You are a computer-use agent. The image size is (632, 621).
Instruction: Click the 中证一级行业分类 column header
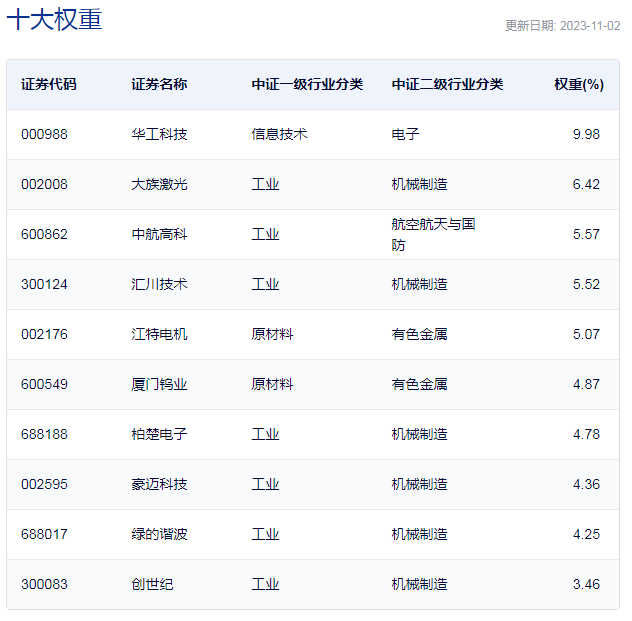[307, 84]
